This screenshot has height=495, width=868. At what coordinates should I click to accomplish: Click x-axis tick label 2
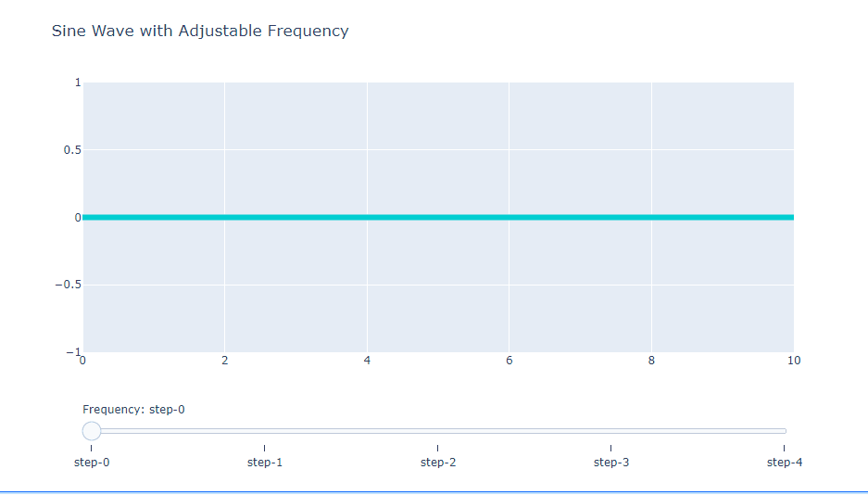click(225, 361)
